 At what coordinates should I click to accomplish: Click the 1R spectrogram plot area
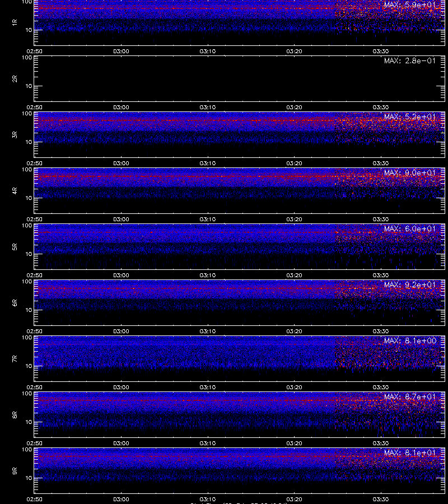[x=240, y=22]
